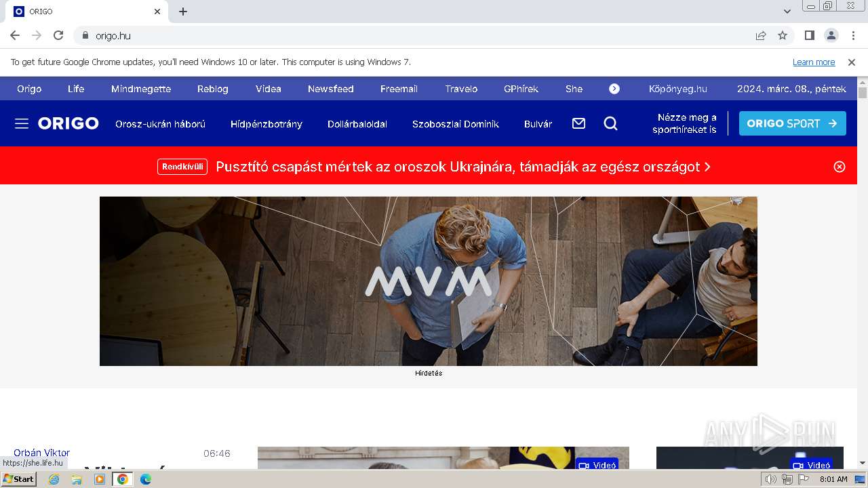868x488 pixels.
Task: Open the Chrome side panel
Action: click(810, 35)
